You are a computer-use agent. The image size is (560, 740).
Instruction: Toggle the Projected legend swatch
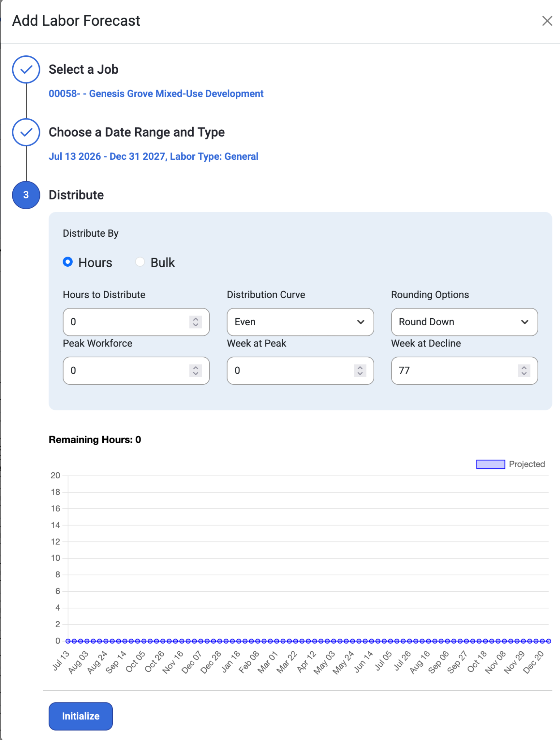click(x=490, y=464)
